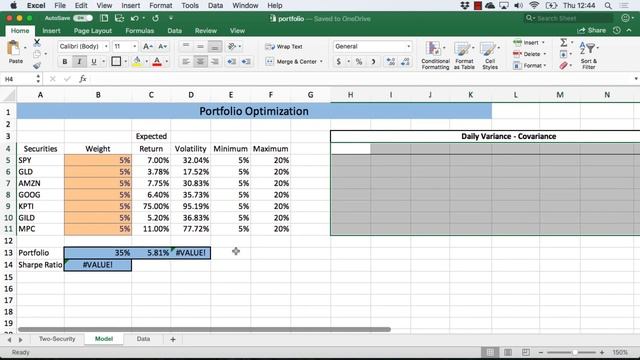Open the font color dropdown arrow

pyautogui.click(x=167, y=62)
